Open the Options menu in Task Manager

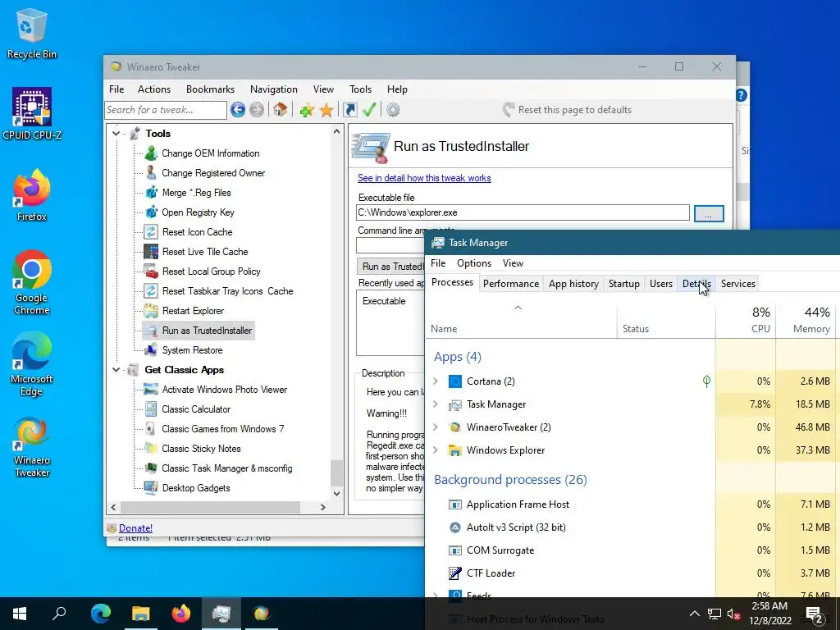(x=474, y=263)
